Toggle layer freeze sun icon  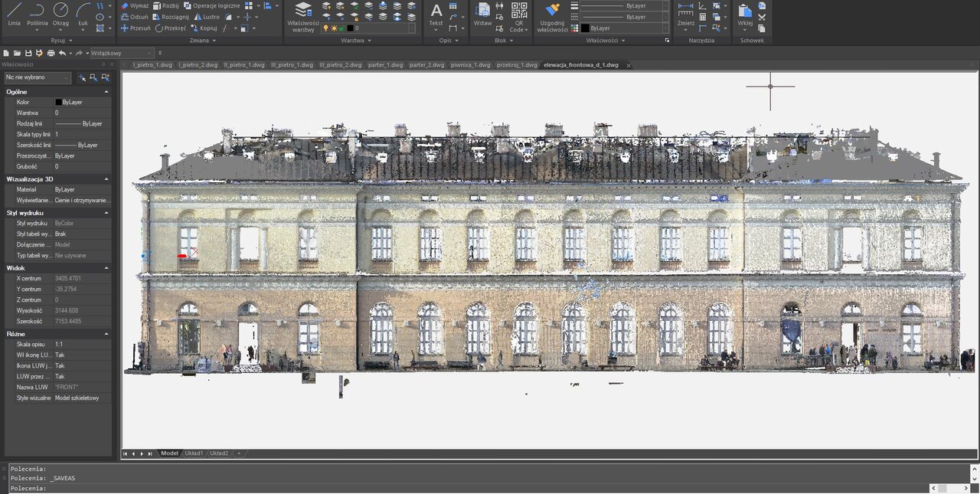[333, 28]
